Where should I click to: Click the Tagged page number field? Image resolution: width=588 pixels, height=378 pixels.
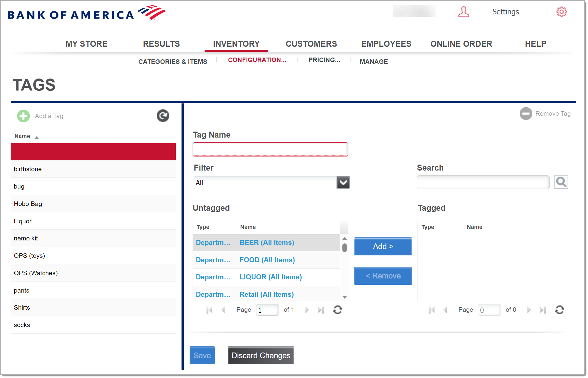[x=489, y=310]
